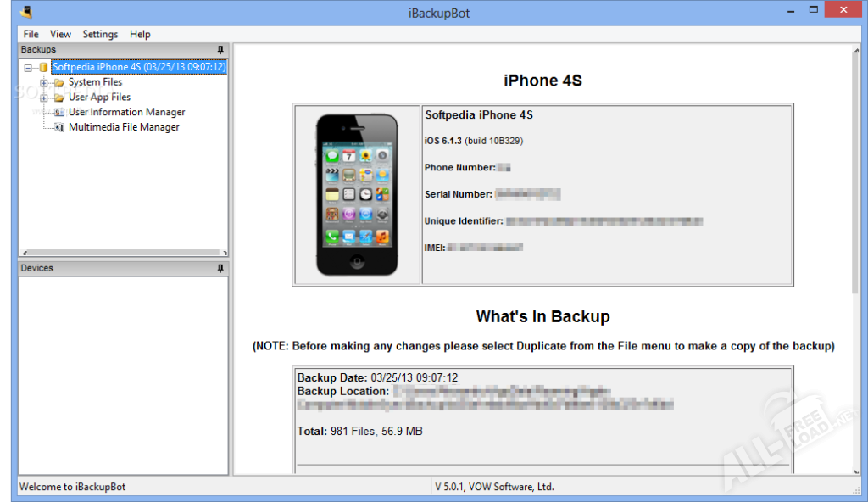Select Multimedia File Manager label in tree

point(124,127)
